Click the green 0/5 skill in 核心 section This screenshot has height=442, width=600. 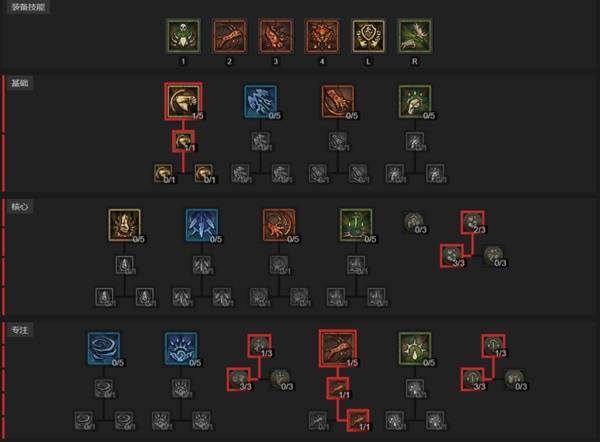tap(356, 225)
